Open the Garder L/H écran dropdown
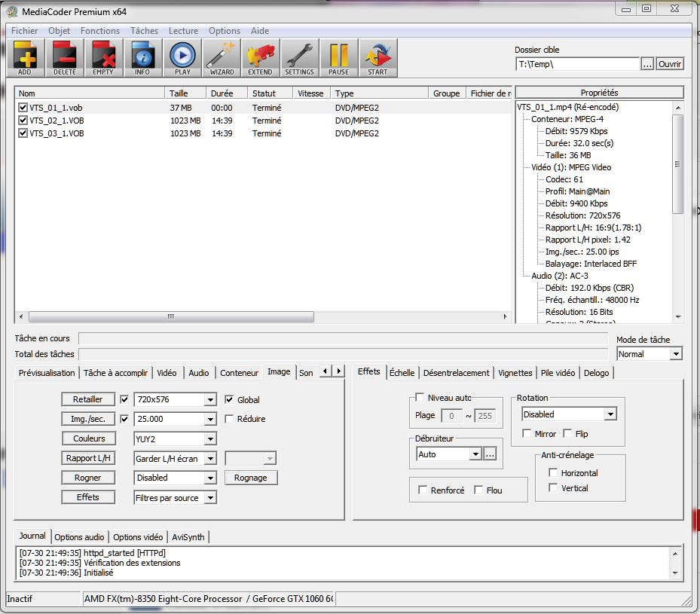The image size is (700, 614). click(210, 458)
